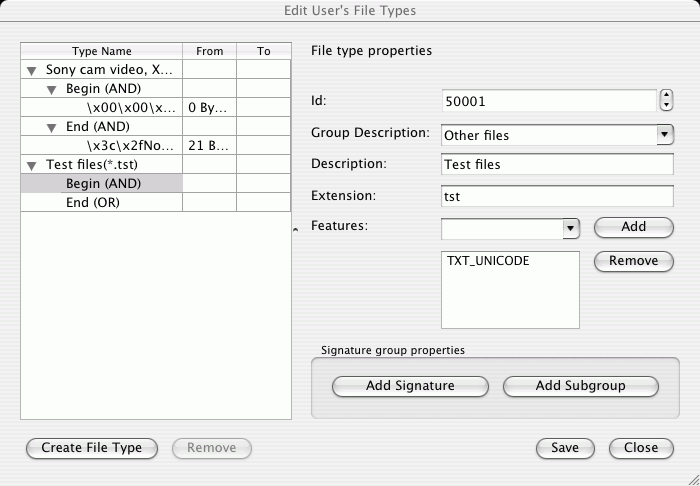Select the \x3c\x2fNo... signature row
This screenshot has width=700, height=486.
click(155, 145)
